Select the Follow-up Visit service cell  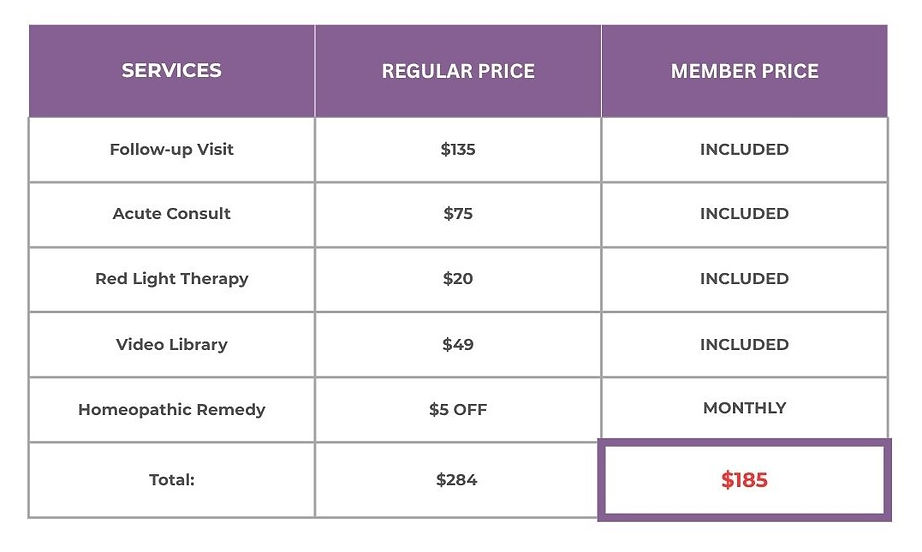171,150
